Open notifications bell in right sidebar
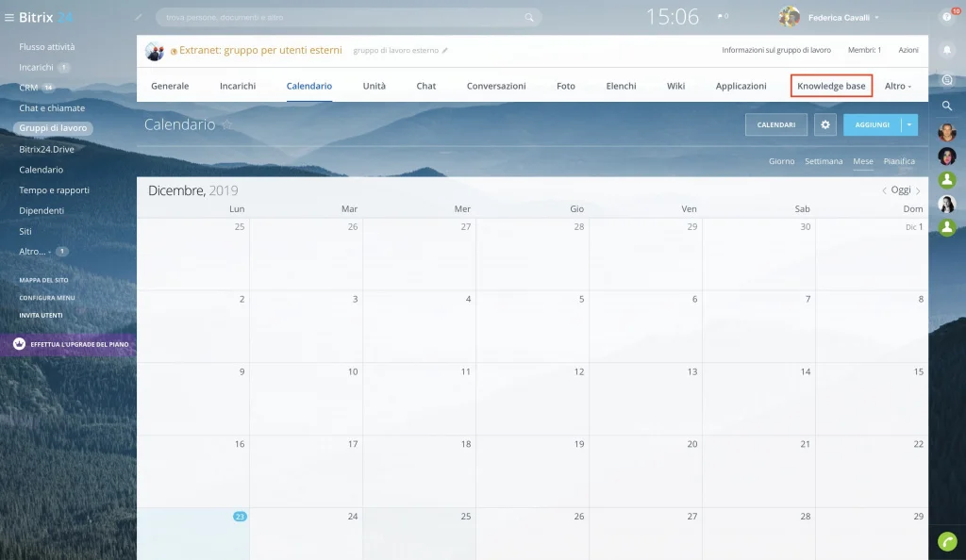966x560 pixels. (x=947, y=50)
